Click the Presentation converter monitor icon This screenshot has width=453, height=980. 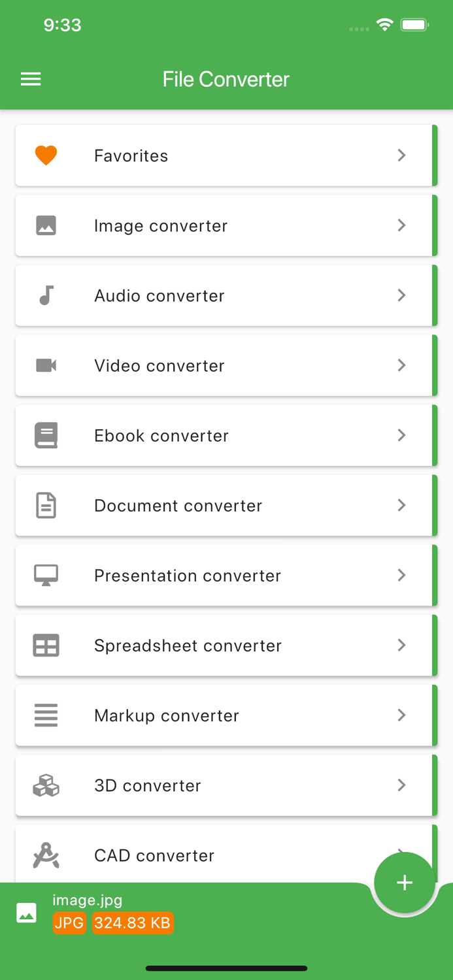tap(46, 575)
